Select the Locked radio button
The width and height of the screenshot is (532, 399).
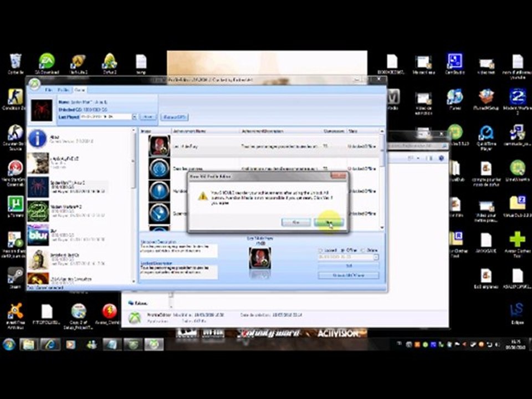(x=320, y=250)
